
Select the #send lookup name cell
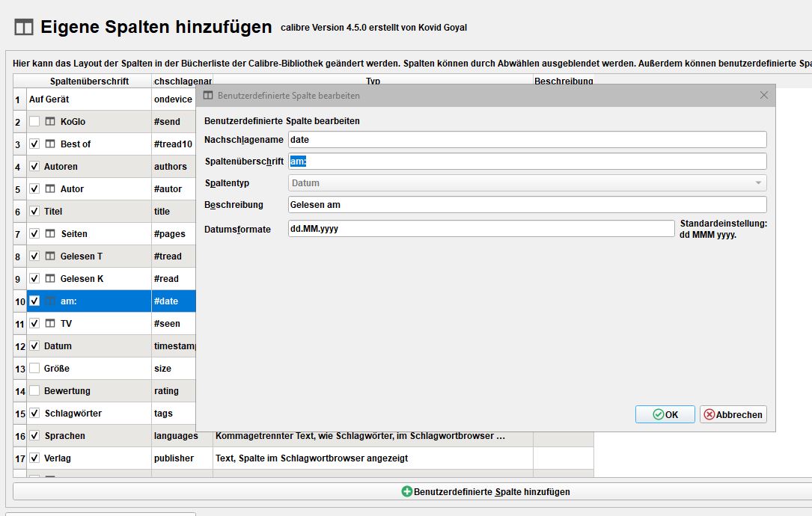[x=174, y=122]
